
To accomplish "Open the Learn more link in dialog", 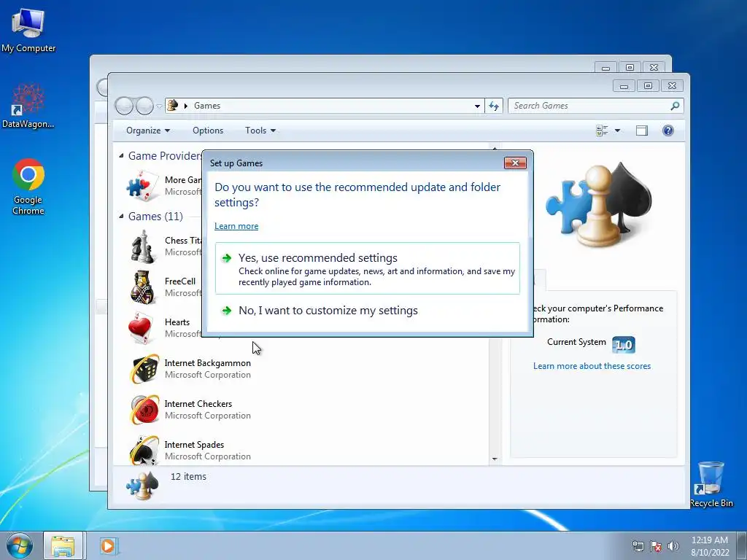I will point(236,226).
